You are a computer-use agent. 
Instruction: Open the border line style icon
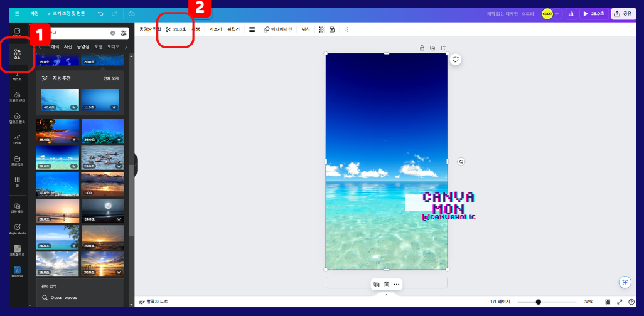click(x=252, y=29)
